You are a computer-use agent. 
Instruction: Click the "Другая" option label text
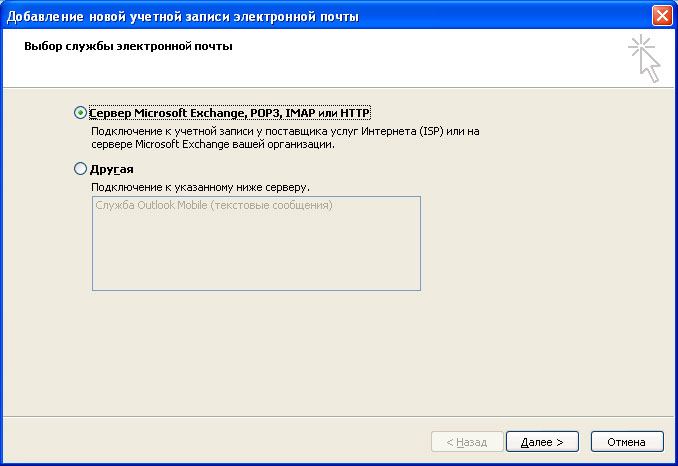pyautogui.click(x=112, y=169)
